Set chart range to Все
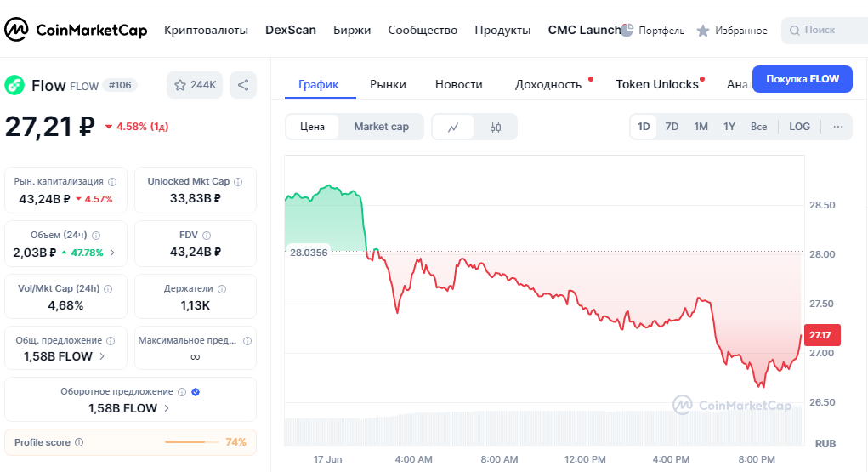Screen dimensions: 868x472 758,127
